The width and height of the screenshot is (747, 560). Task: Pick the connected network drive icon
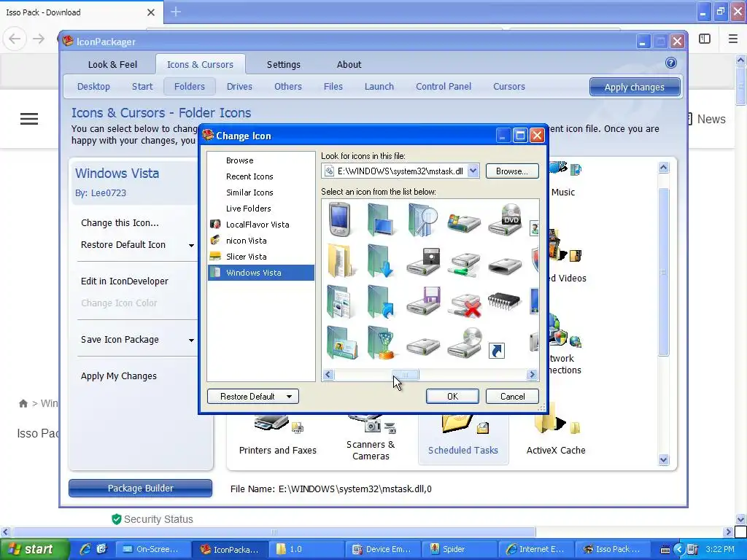click(465, 265)
